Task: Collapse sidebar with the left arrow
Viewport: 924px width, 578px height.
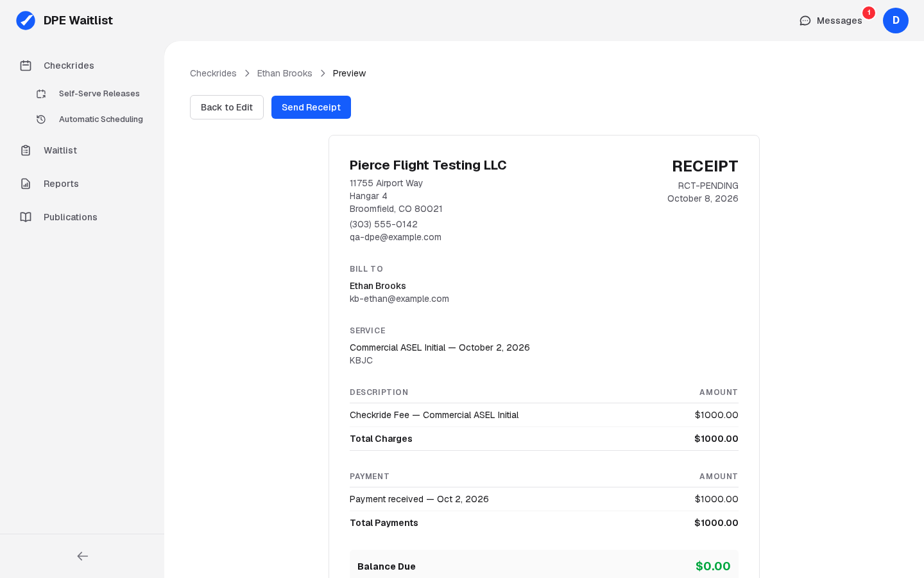Action: 82,556
